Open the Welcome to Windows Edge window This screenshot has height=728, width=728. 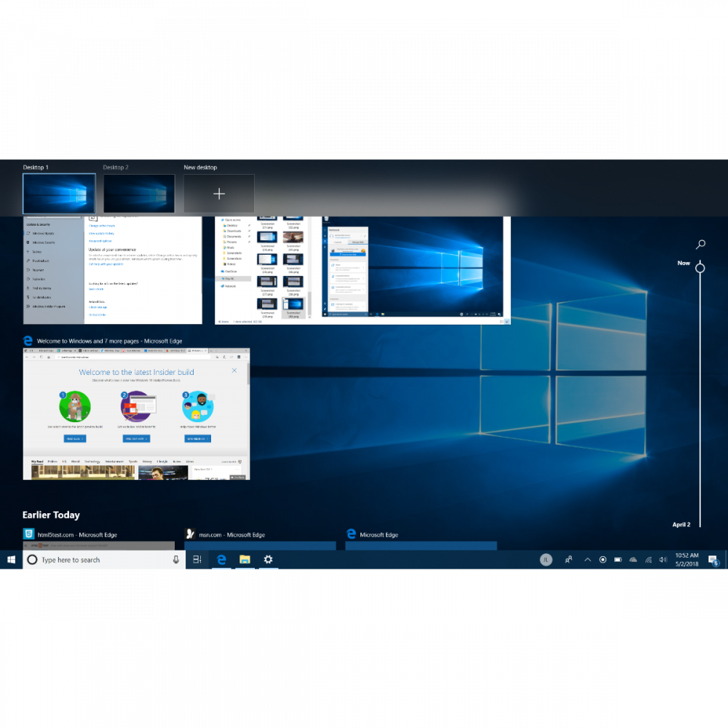pos(136,414)
